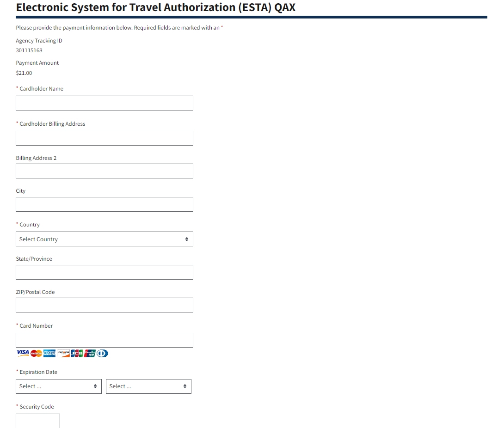Click the $21.00 payment amount
504x428 pixels.
24,73
